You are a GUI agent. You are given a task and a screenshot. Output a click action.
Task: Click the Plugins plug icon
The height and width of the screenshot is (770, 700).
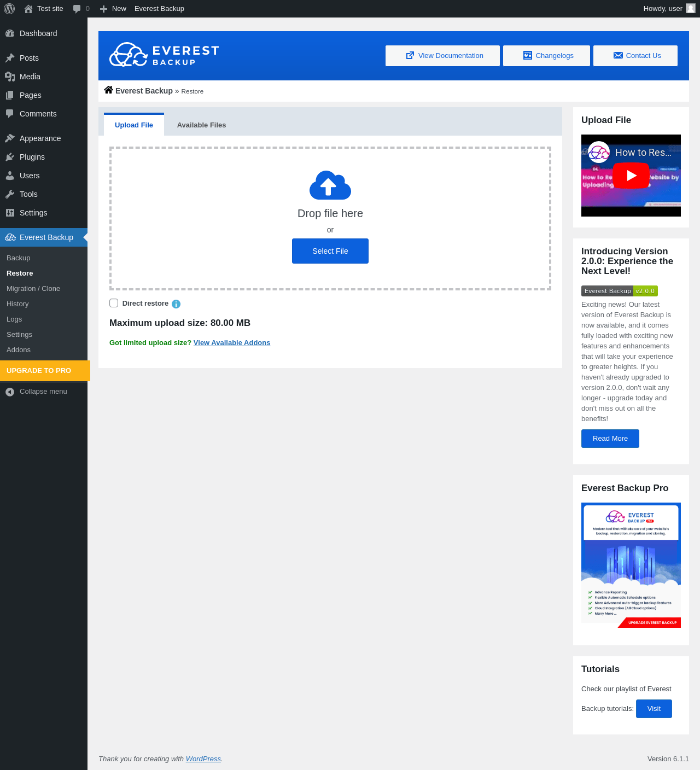10,157
